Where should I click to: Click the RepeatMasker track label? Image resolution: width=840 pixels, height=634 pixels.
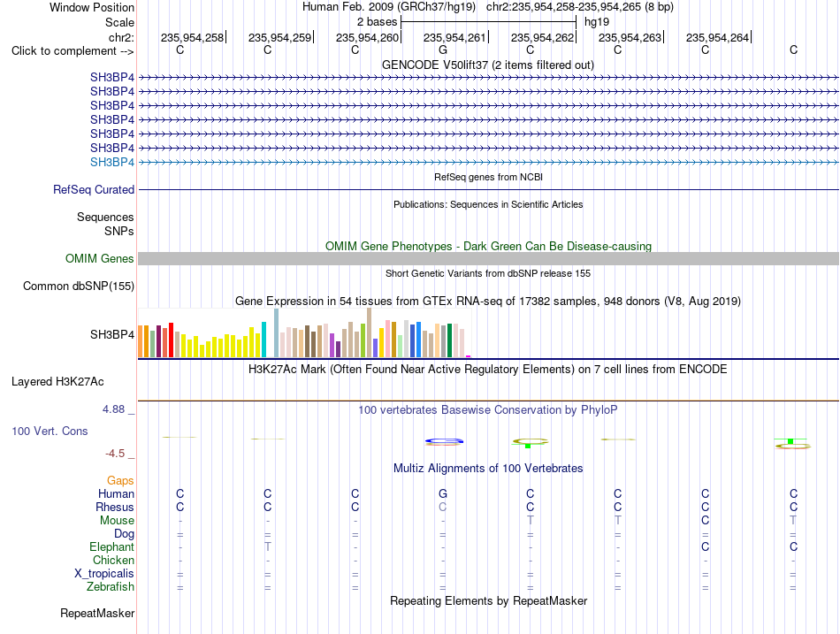click(97, 613)
